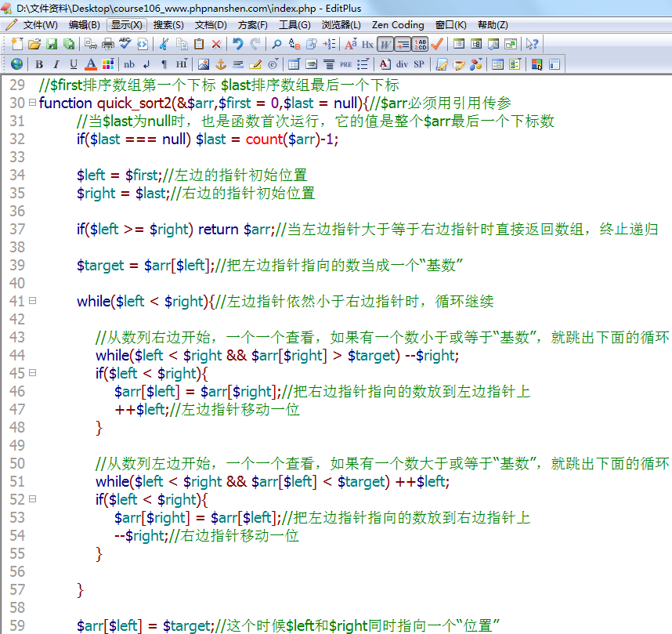Toggle the output window icon
The width and height of the screenshot is (672, 634).
pos(493,44)
